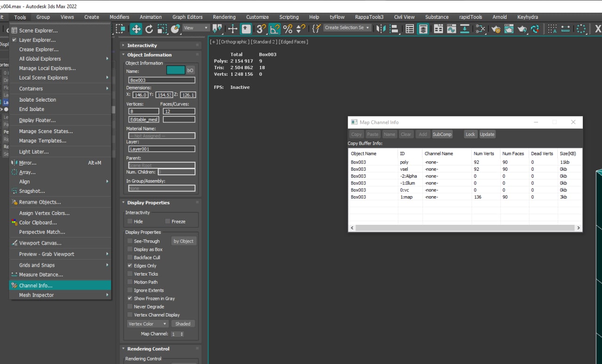Enable the Vertex Channel Display checkbox

(x=130, y=315)
